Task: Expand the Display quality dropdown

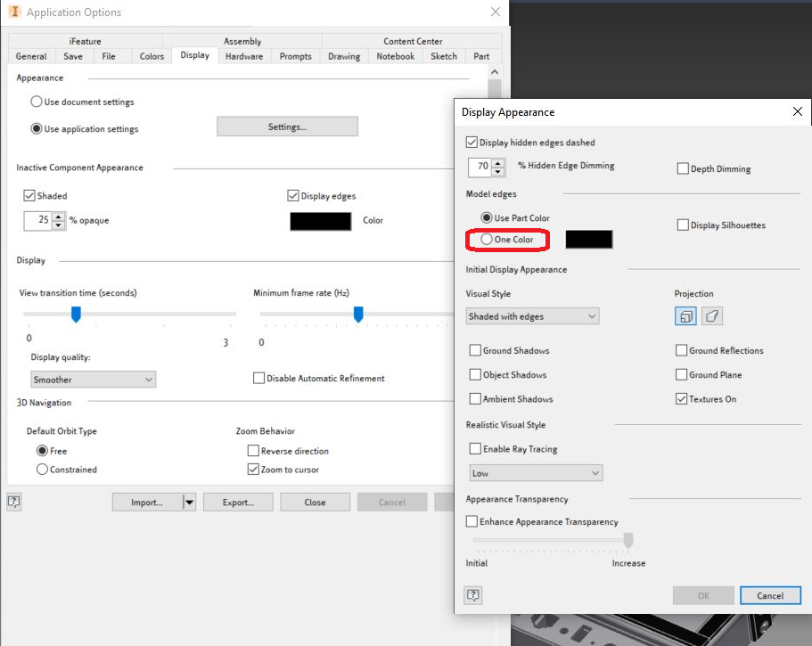Action: coord(94,380)
